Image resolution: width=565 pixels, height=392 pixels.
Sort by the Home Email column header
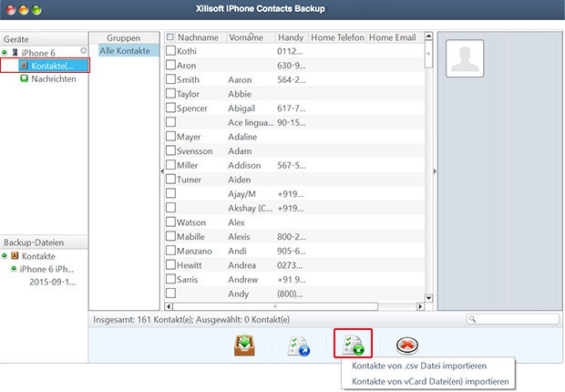tap(393, 37)
